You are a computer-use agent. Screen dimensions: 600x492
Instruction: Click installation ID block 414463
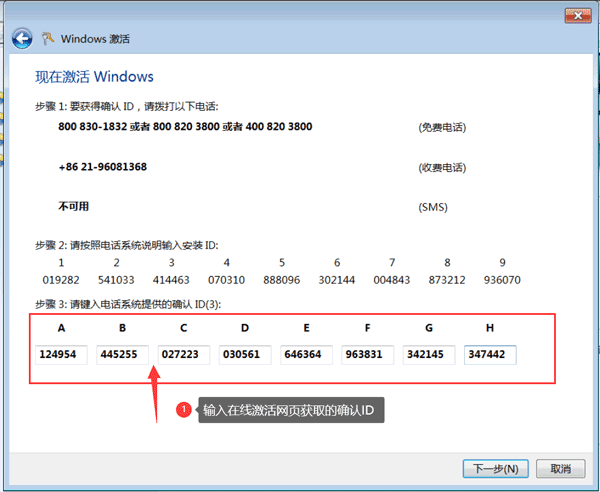(x=171, y=280)
